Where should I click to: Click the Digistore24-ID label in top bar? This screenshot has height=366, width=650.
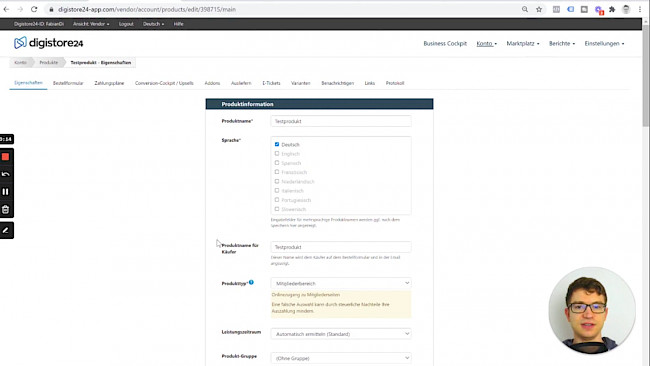[39, 24]
